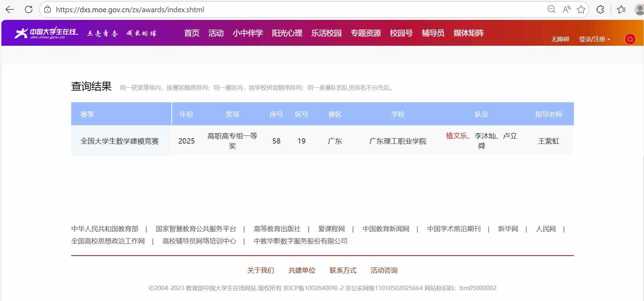Visit the 高等教育出版社 footer link
Screen dimensions: 644x301
coord(277,229)
